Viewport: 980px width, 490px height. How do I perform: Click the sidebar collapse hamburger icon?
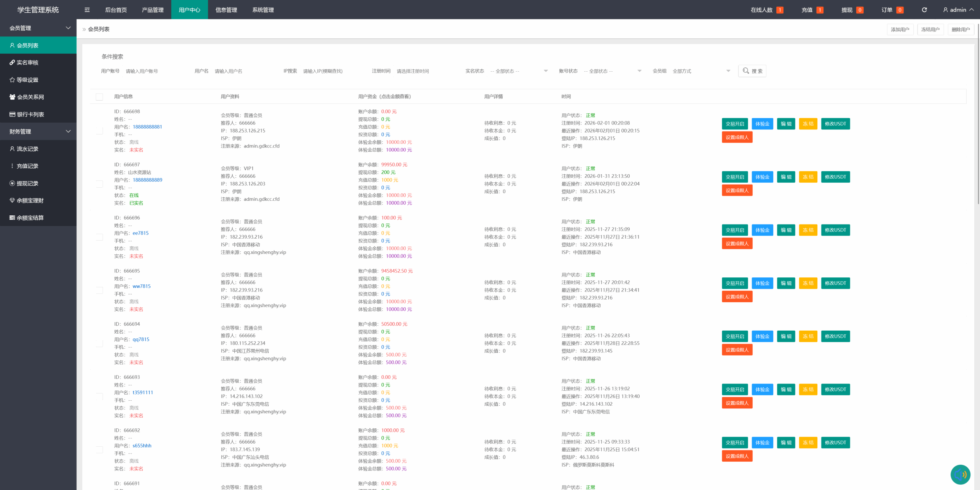click(87, 10)
